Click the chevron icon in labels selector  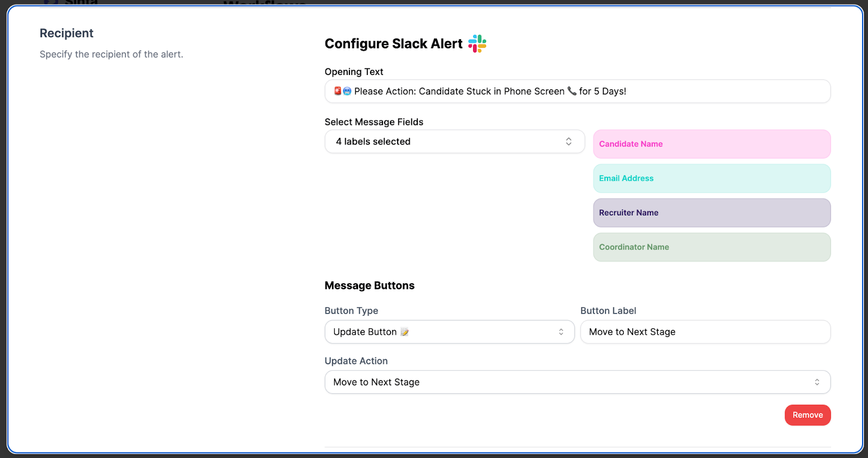click(569, 142)
